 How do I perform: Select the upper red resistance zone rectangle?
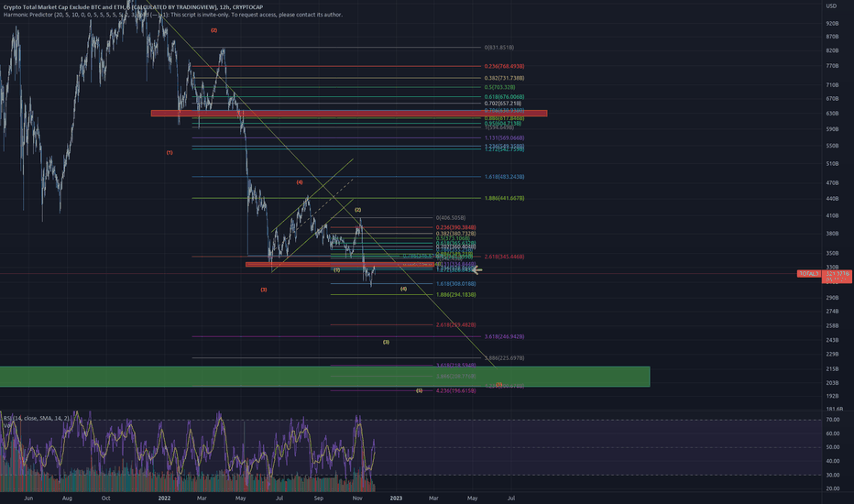click(348, 114)
